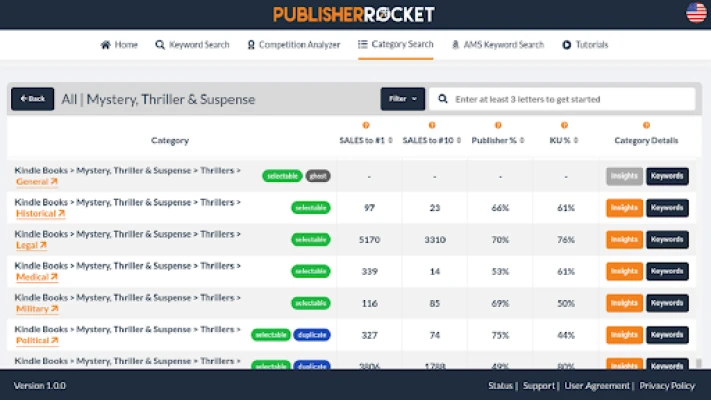711x400 pixels.
Task: Click the US flag language icon
Action: (x=696, y=13)
